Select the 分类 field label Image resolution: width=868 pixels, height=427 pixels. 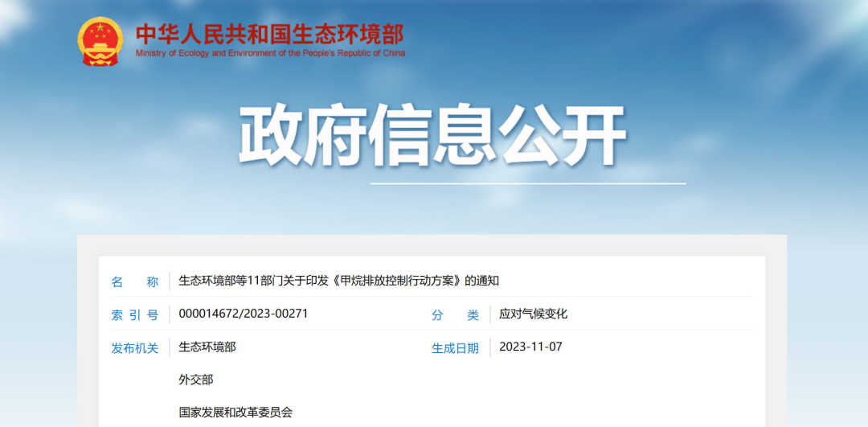click(455, 315)
